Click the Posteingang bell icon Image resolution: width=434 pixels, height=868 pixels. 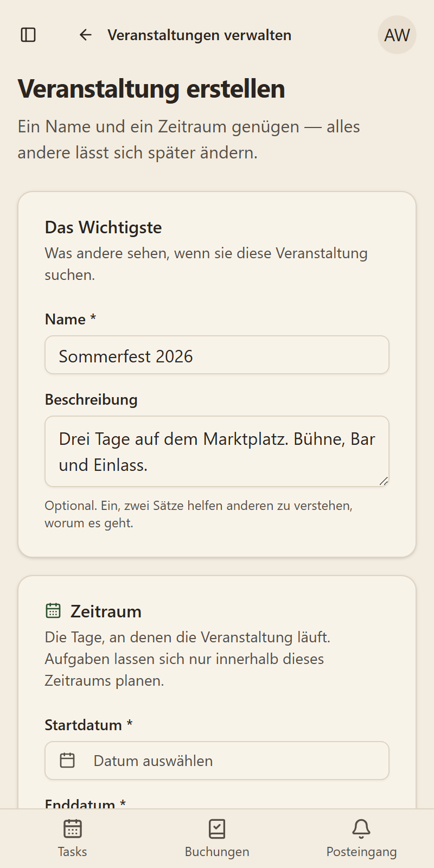click(361, 829)
